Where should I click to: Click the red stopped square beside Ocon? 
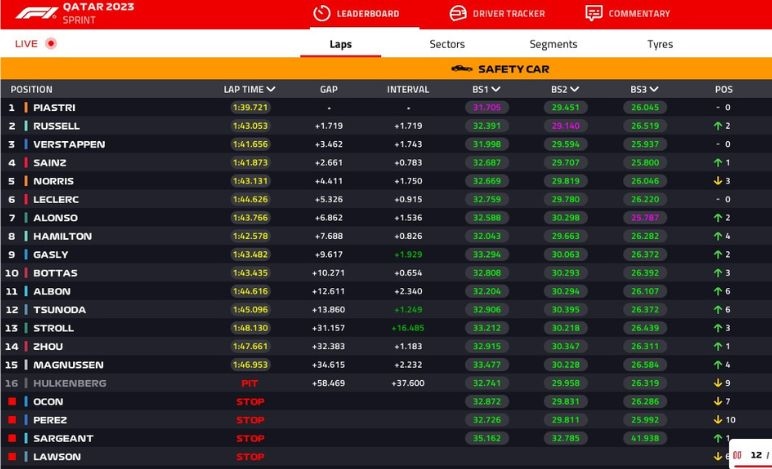pyautogui.click(x=13, y=402)
